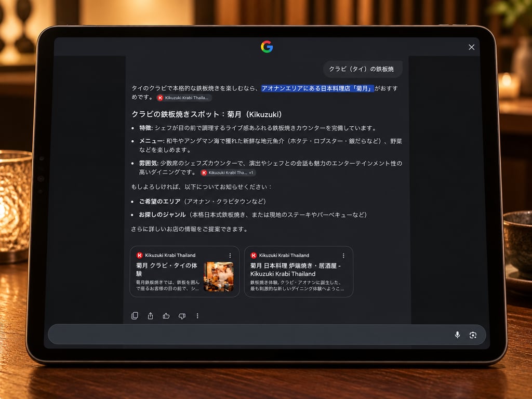Click highlighted text アオナンエリアにある日本料理店「菊月」

[x=317, y=88]
